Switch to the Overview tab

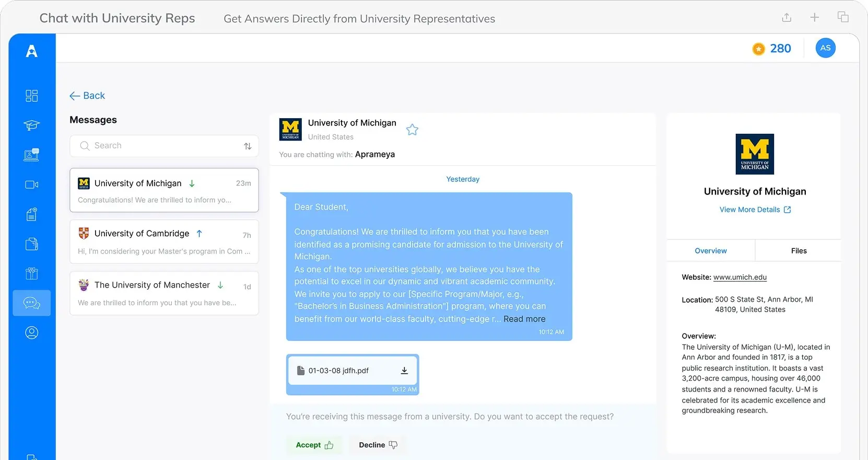(x=711, y=251)
